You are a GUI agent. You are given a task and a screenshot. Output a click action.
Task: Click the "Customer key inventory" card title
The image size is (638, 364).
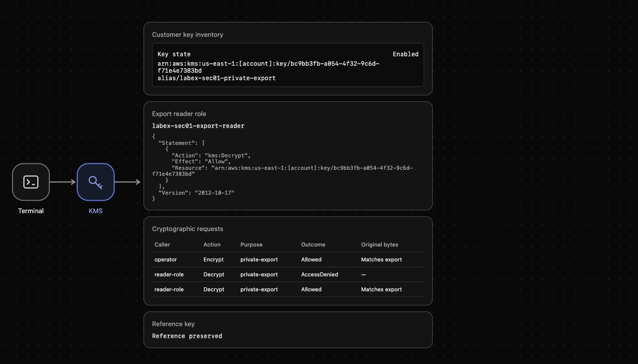click(x=187, y=35)
